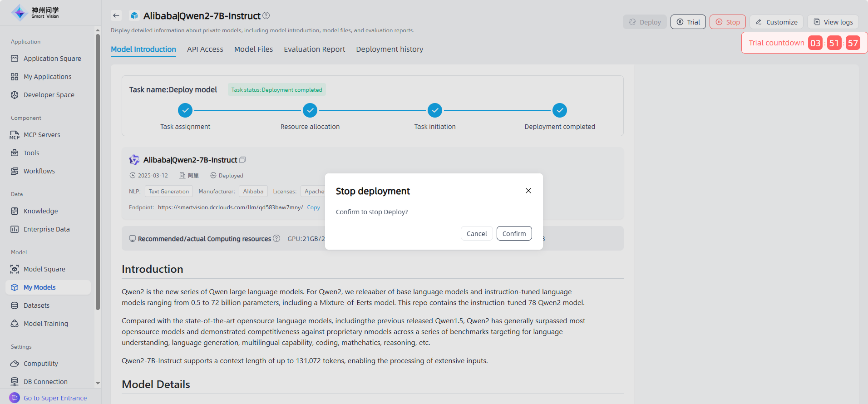Open the Evaluation Report tab
Image resolution: width=868 pixels, height=404 pixels.
(x=314, y=49)
